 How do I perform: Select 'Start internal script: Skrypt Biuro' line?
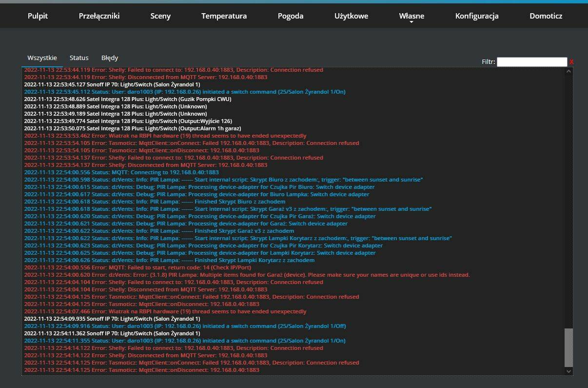223,180
